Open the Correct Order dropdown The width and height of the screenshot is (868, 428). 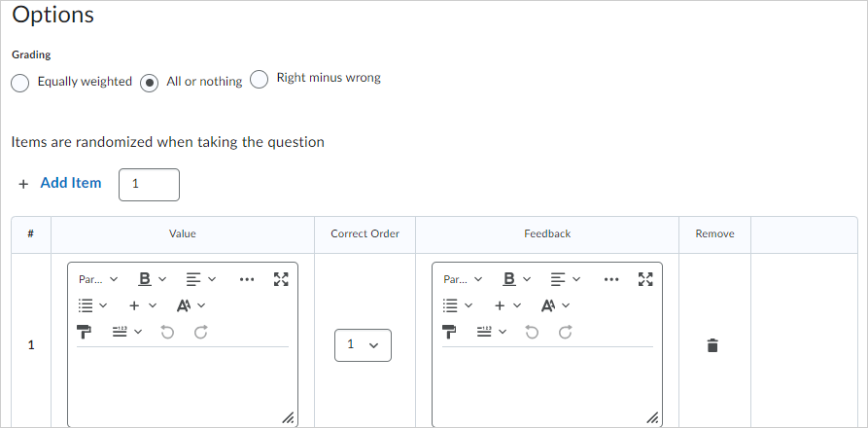363,345
